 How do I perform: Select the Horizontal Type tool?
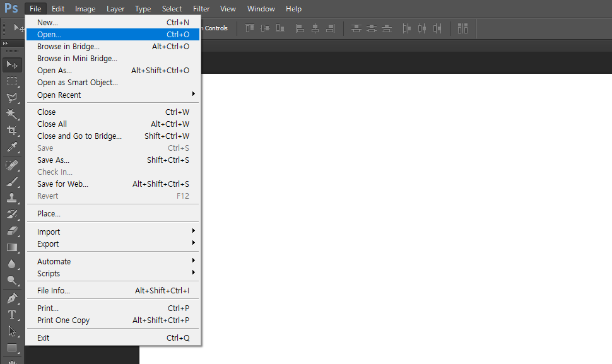coord(12,315)
